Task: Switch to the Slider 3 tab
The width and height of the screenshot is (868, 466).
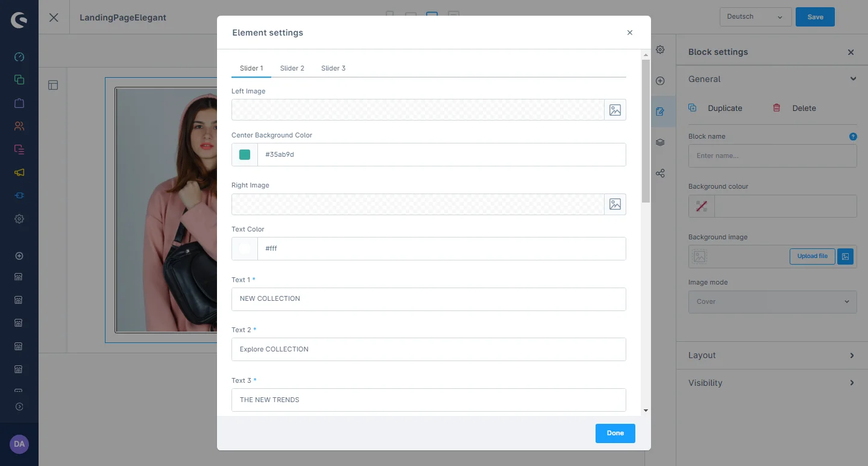Action: tap(333, 68)
